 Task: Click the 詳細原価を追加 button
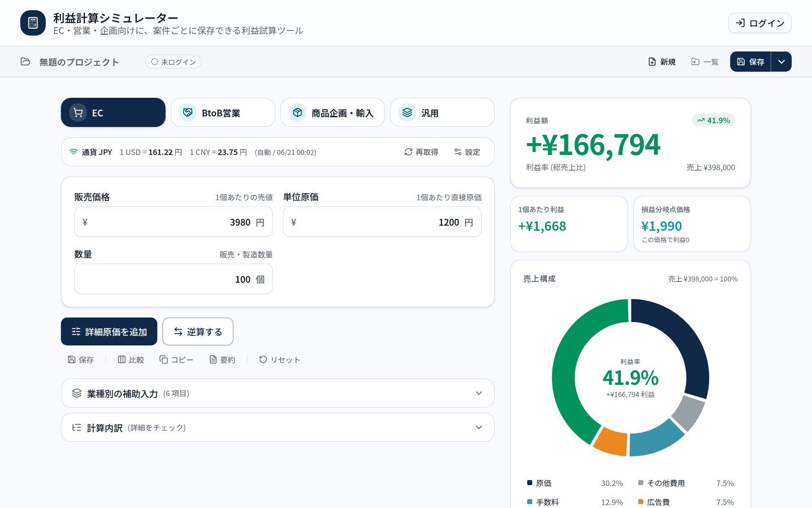pos(109,331)
